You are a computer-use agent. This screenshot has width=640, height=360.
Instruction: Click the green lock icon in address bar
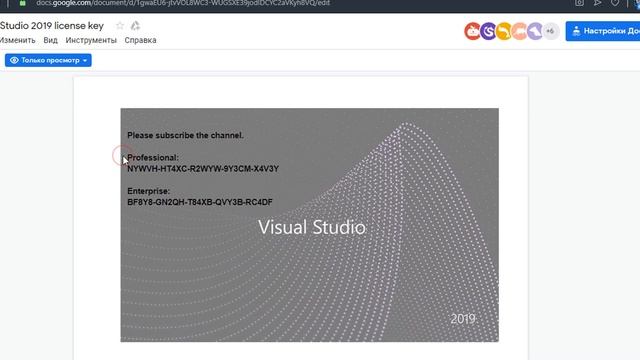point(23,3)
